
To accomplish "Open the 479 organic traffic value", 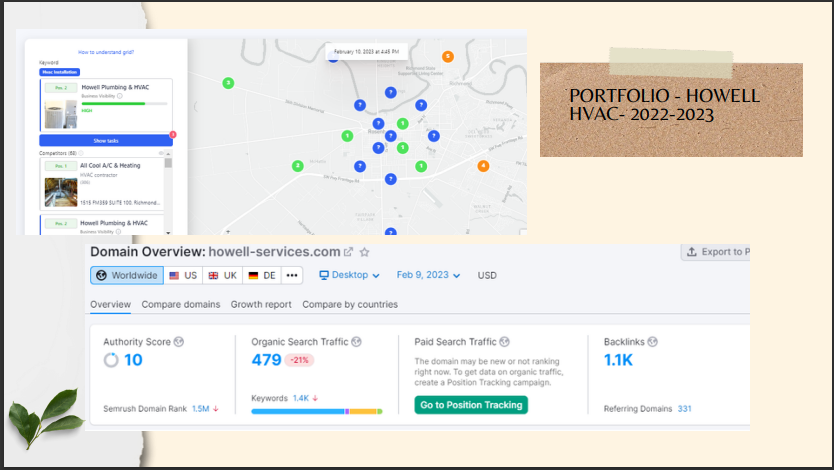I will click(266, 360).
